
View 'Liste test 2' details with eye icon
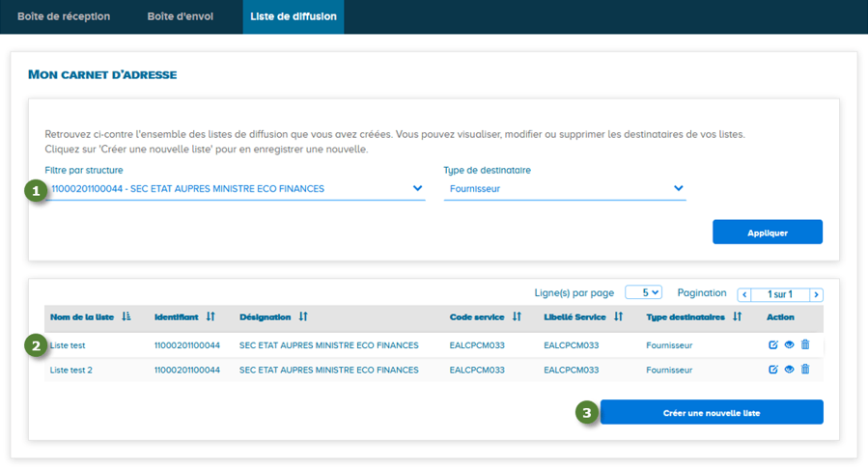pyautogui.click(x=789, y=370)
